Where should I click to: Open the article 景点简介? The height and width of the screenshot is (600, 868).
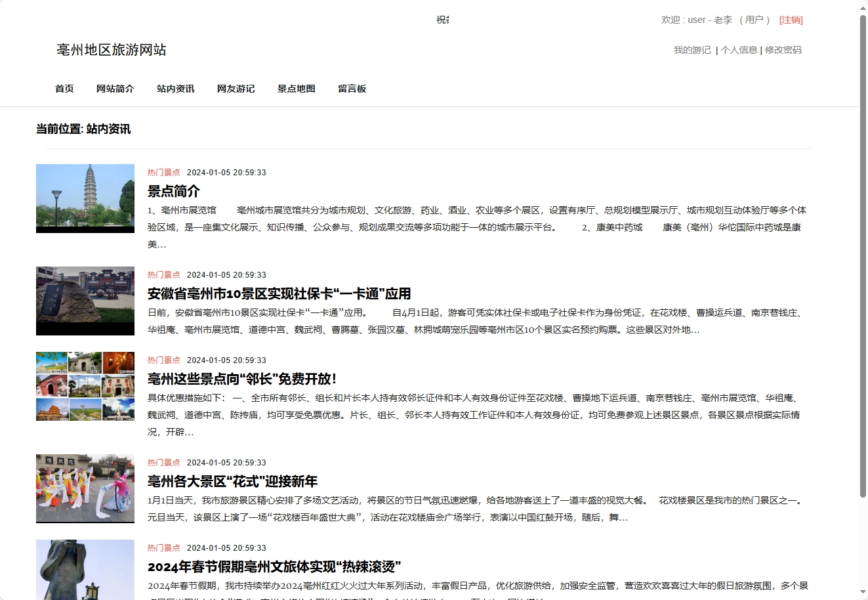[174, 191]
